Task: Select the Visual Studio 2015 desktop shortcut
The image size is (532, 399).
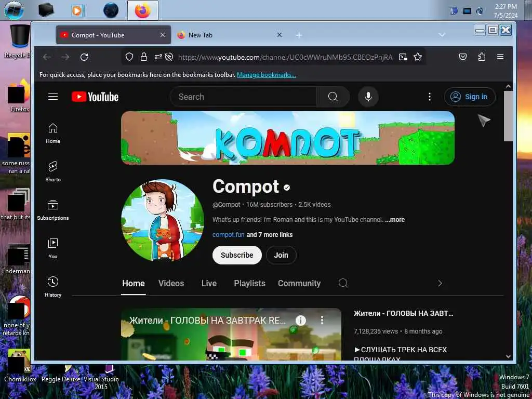Action: point(101,378)
